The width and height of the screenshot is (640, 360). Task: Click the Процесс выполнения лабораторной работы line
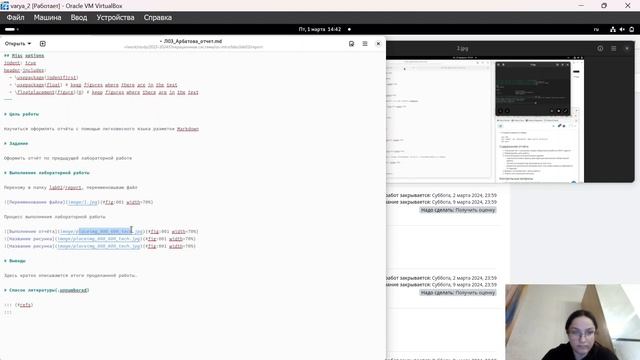55,217
